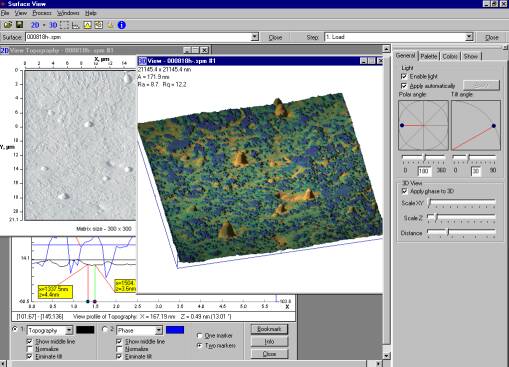Expand the Step dropdown arrow
Image resolution: width=509 pixels, height=367 pixels.
pyautogui.click(x=469, y=37)
